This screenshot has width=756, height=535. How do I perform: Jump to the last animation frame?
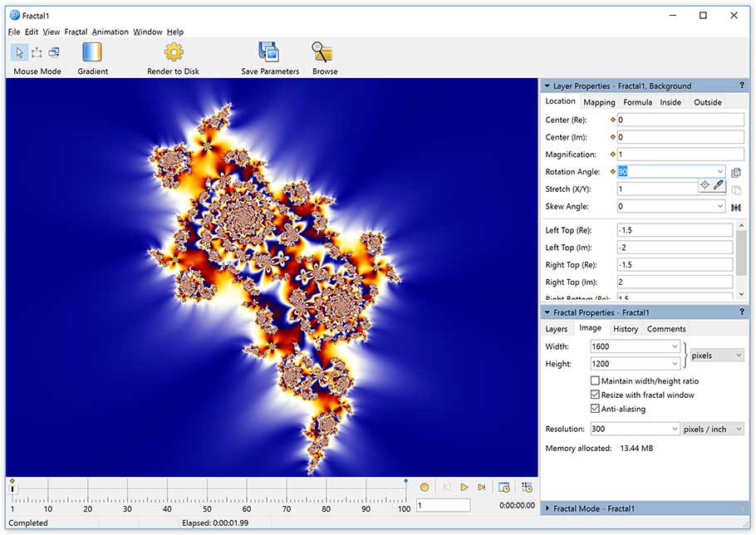[482, 488]
